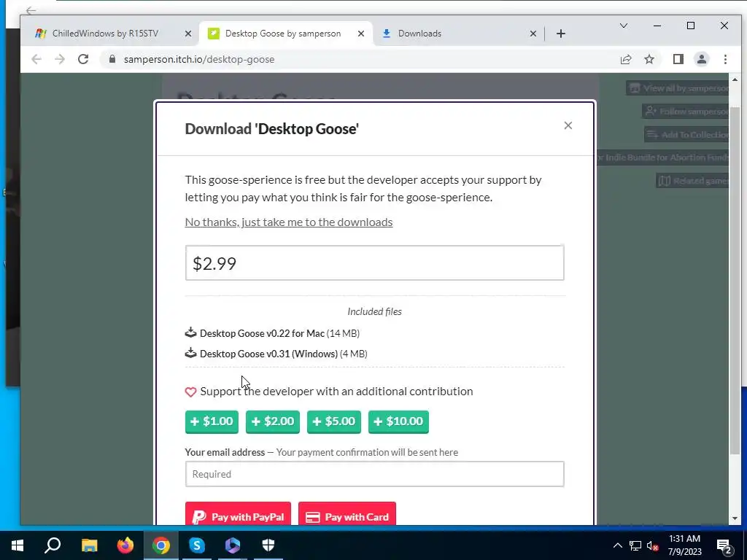The height and width of the screenshot is (560, 747).
Task: Close the ChilledWindows tab
Action: 187,34
